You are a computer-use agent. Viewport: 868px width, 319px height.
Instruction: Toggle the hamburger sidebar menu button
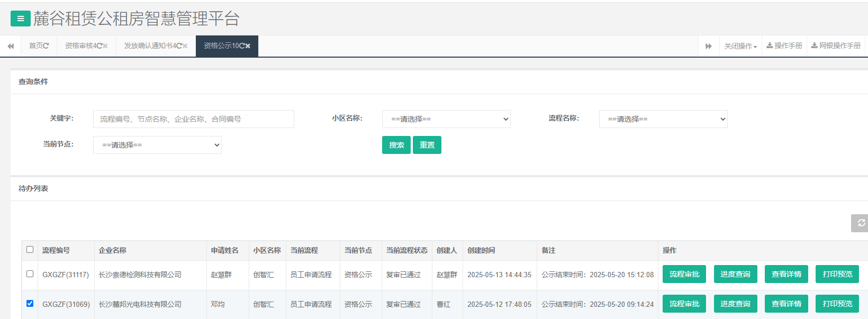[20, 19]
